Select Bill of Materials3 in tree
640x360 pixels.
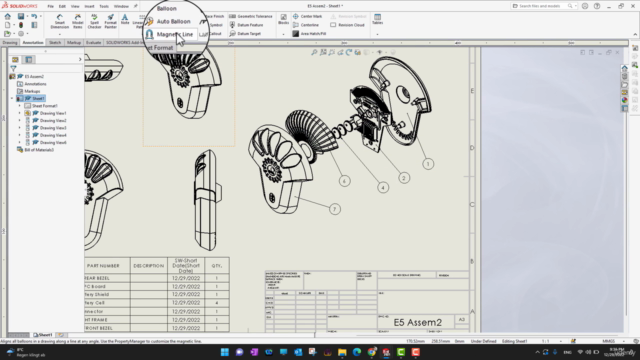click(39, 150)
